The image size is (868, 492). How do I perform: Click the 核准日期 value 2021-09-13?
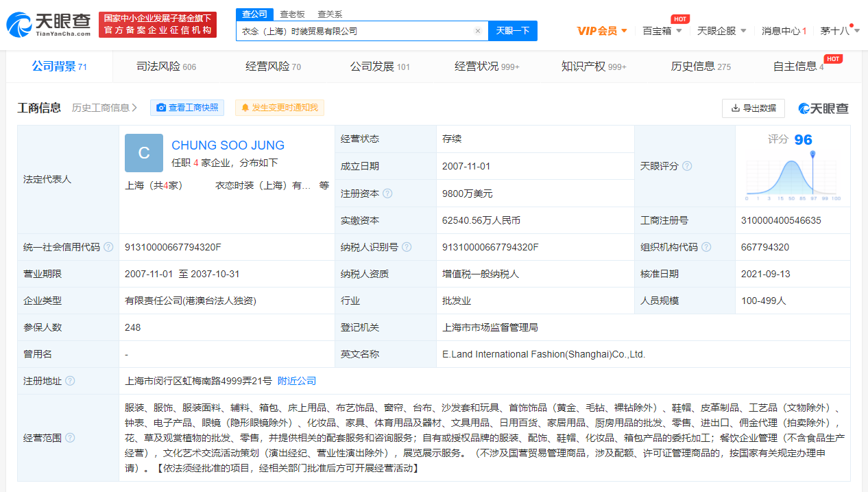click(765, 274)
